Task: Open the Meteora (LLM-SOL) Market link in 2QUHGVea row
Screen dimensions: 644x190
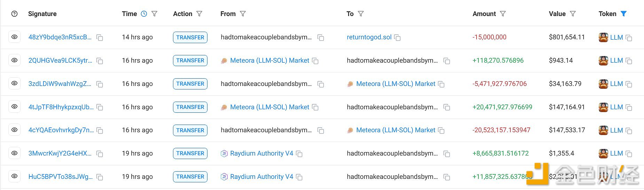Action: [x=269, y=61]
